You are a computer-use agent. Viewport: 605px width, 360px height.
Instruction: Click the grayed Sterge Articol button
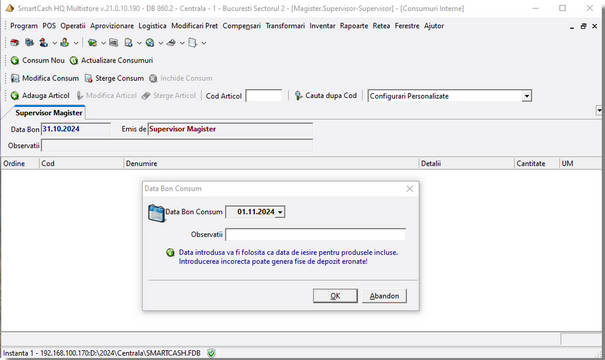point(169,95)
